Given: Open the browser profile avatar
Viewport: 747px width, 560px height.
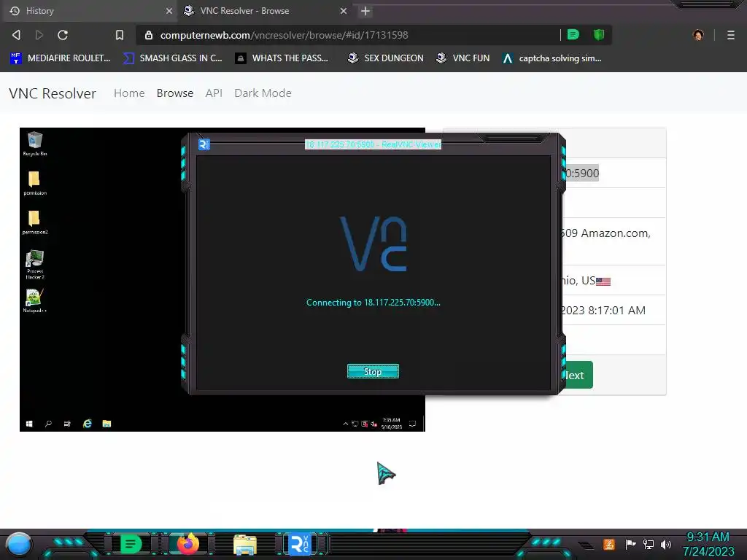Looking at the screenshot, I should click(698, 35).
